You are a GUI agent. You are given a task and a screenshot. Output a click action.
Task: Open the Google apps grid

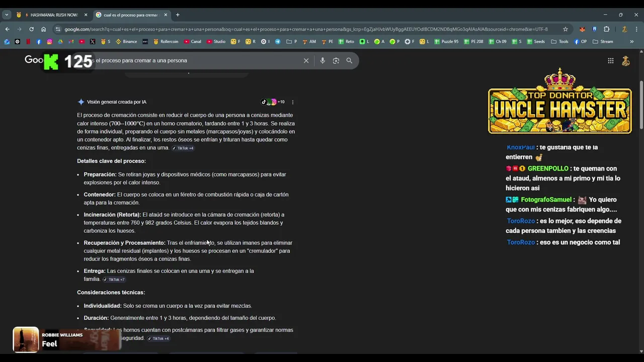coord(610,61)
